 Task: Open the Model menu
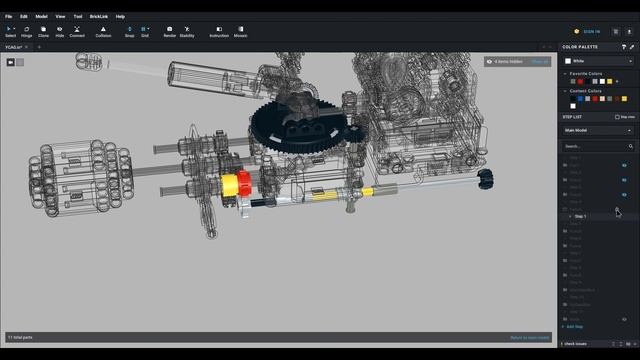pyautogui.click(x=41, y=17)
